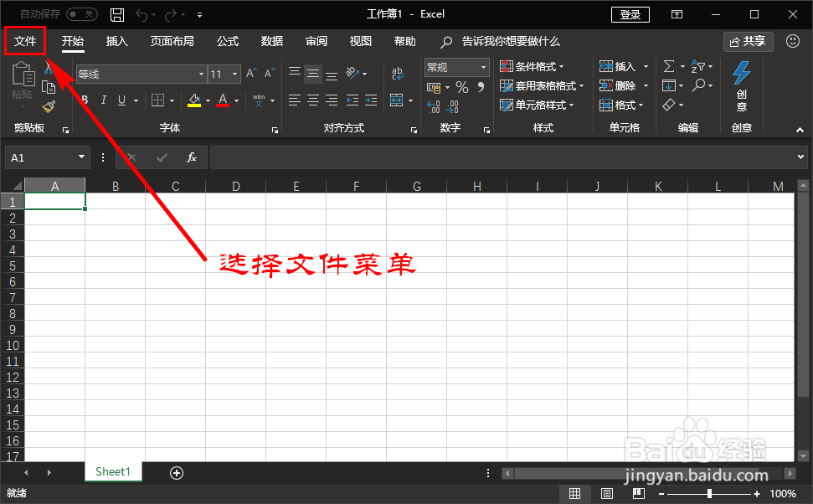Click the Insert Function fx icon

[x=191, y=157]
